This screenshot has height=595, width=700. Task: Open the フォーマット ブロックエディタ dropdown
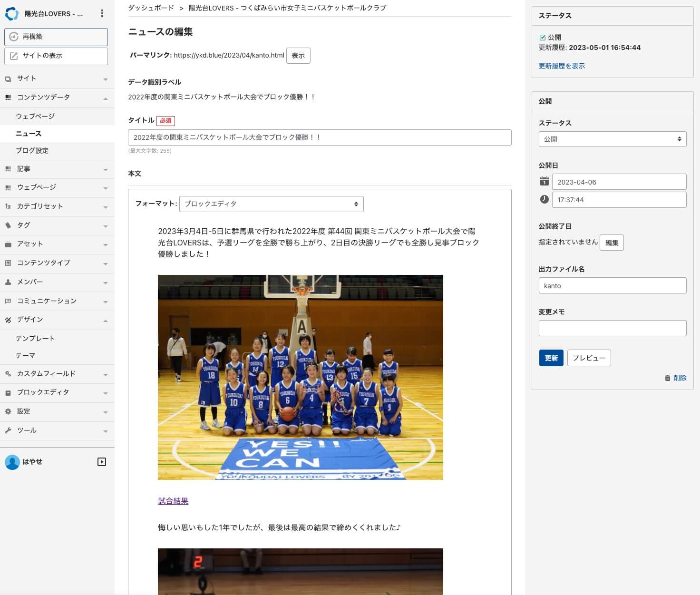click(271, 204)
